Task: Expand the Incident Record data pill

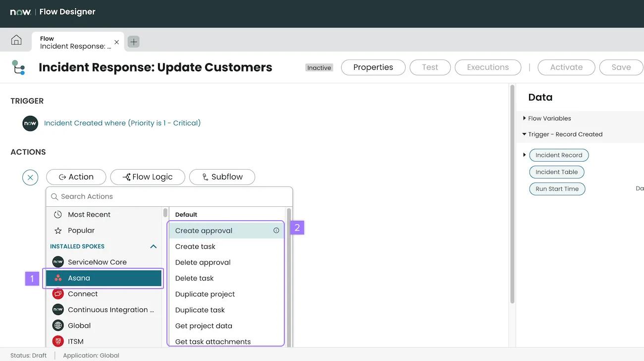Action: coord(524,155)
